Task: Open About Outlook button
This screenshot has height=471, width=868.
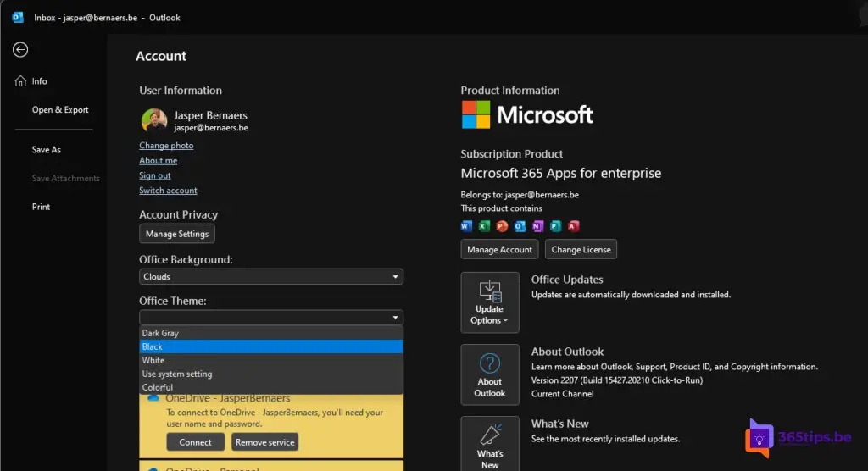Action: (490, 374)
